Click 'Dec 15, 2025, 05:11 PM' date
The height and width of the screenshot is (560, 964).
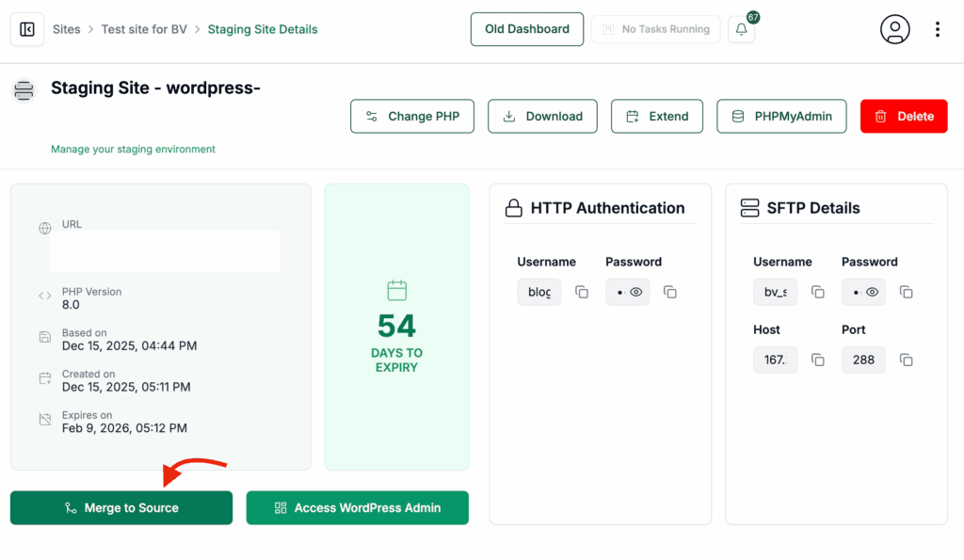pos(126,387)
